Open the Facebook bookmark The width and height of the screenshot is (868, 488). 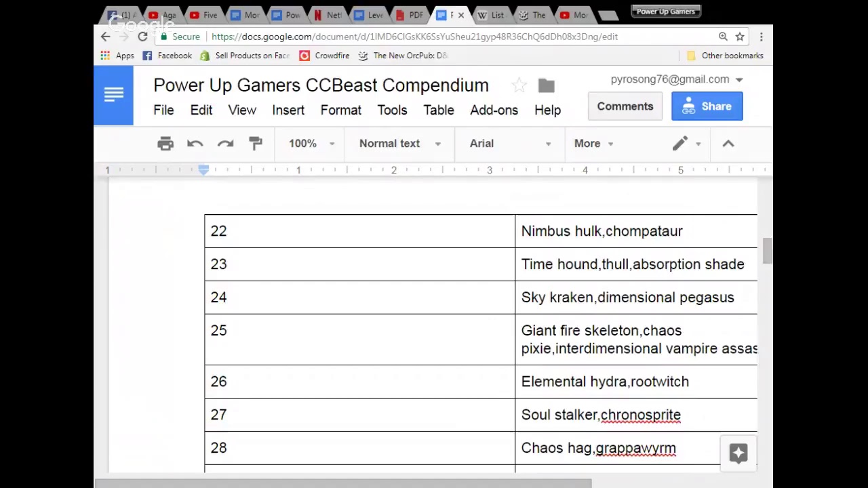click(167, 56)
